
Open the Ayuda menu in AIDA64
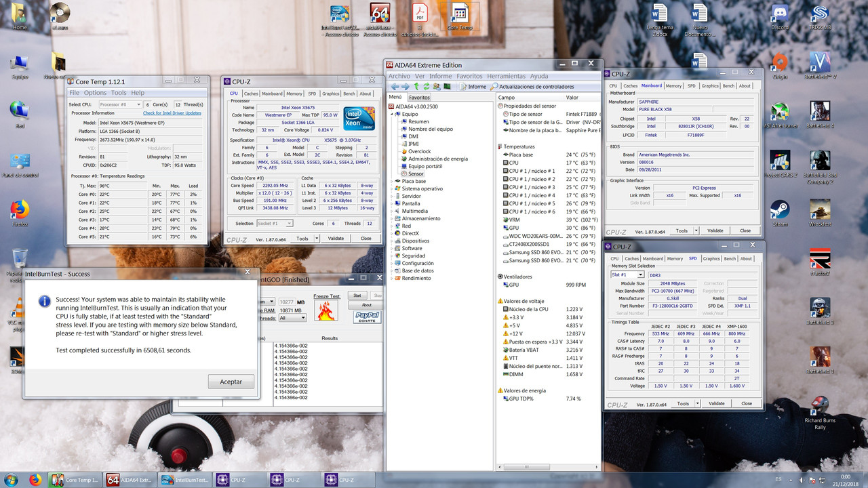click(539, 76)
